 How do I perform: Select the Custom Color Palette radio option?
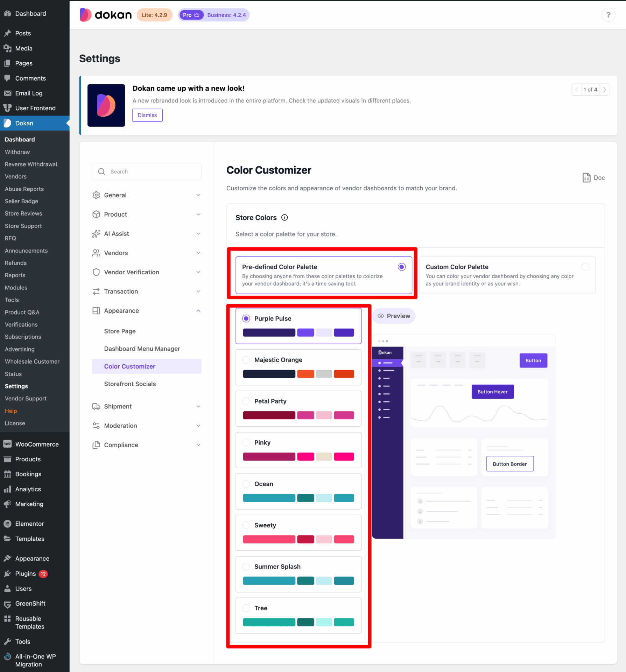coord(585,267)
